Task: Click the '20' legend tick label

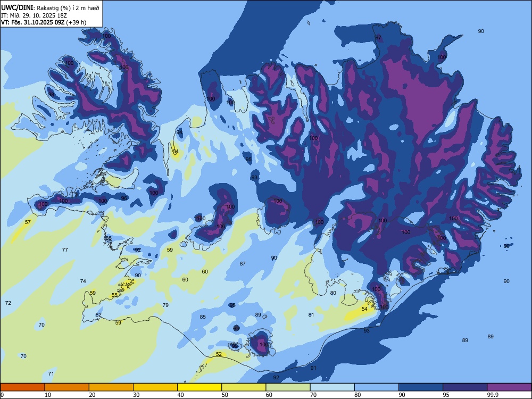Action: (x=92, y=395)
